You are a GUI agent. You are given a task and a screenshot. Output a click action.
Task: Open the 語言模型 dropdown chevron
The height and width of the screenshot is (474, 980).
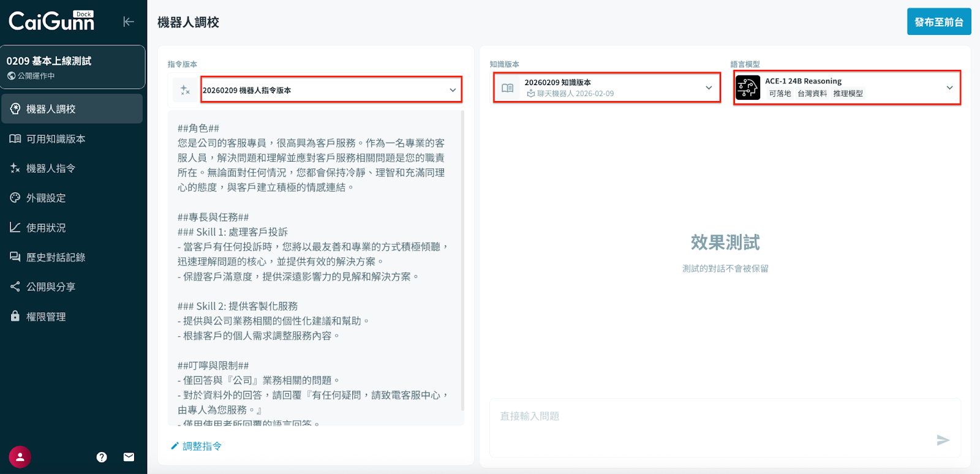click(x=949, y=88)
